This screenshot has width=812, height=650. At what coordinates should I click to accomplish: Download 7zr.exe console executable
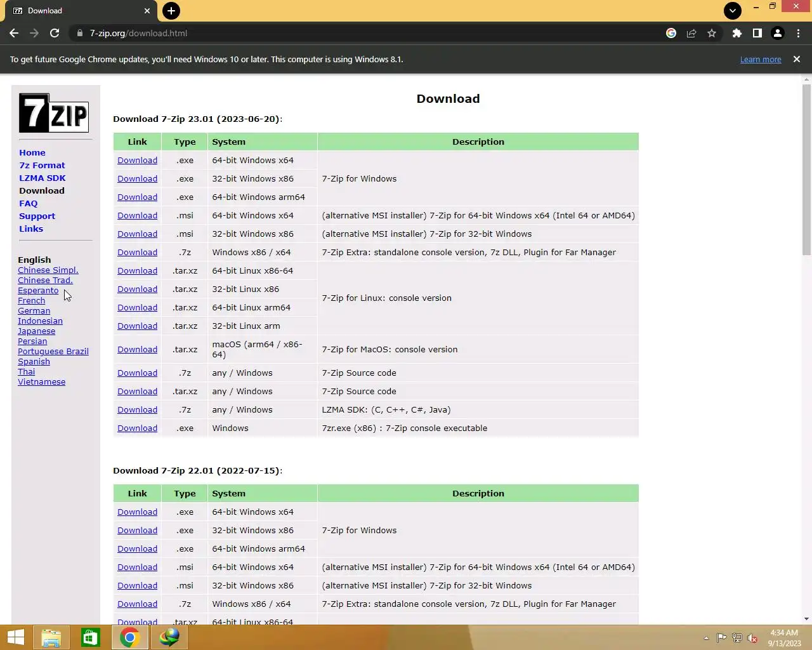tap(137, 428)
